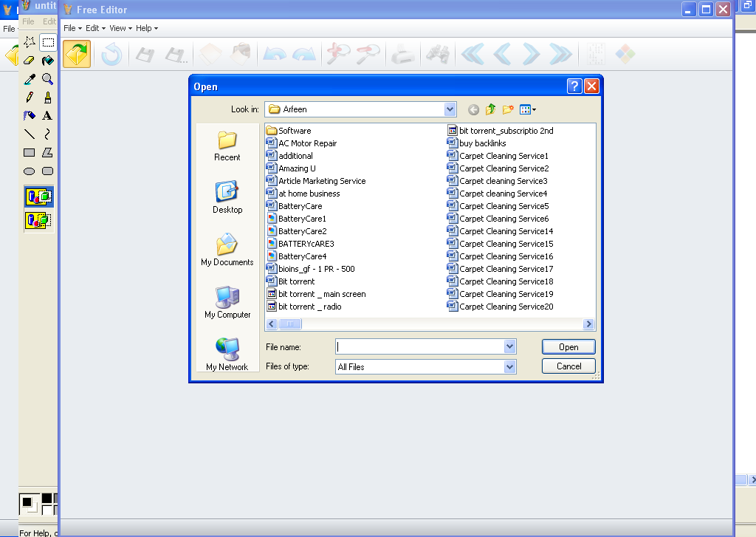Screen dimensions: 756x537
Task: Select the Eraser tool in Paint
Action: coord(30,61)
